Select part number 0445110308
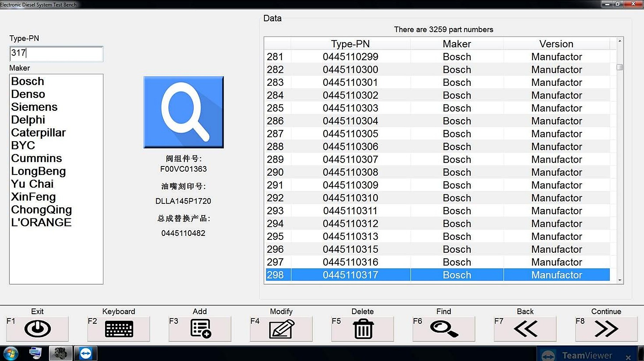The height and width of the screenshot is (361, 644). click(x=350, y=172)
